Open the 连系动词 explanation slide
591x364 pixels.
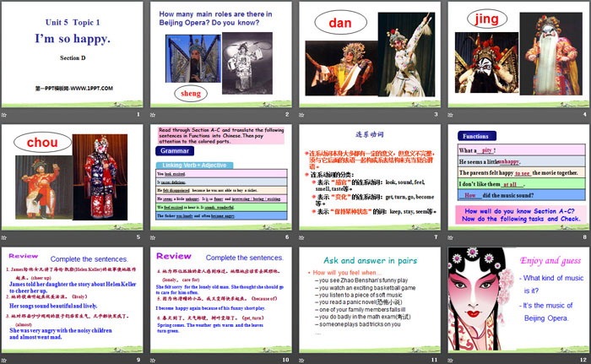pos(367,180)
